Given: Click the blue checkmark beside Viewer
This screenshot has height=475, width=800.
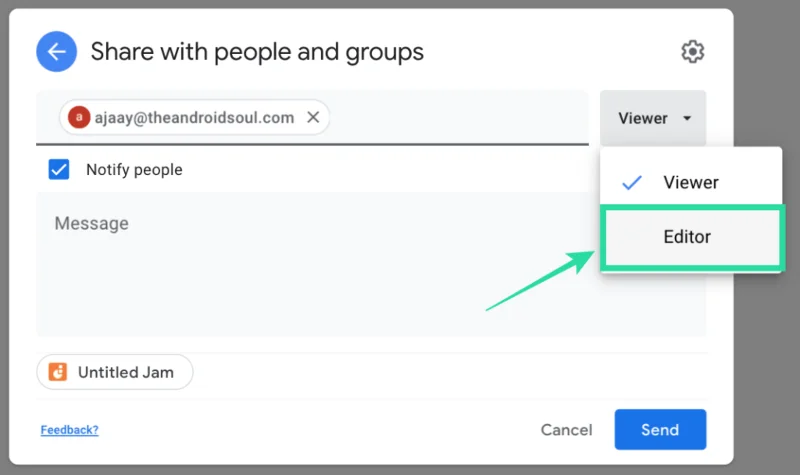Looking at the screenshot, I should point(631,183).
